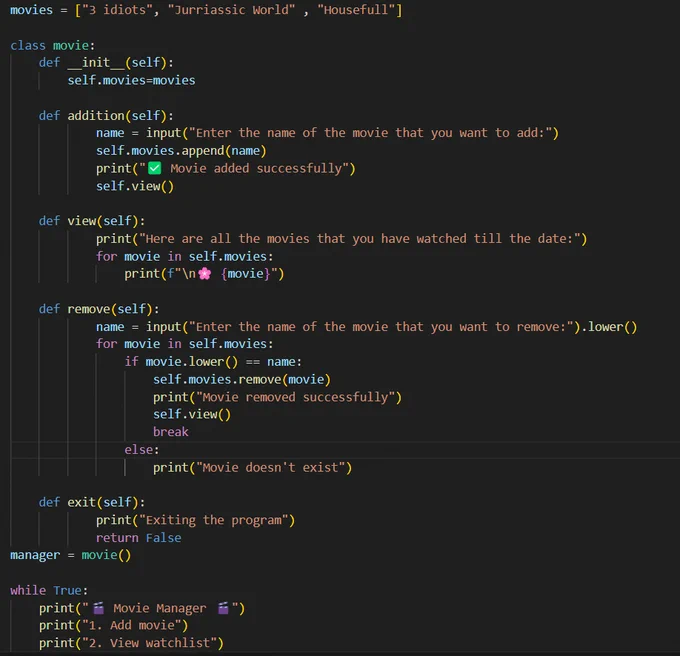Click 'Here are all the movies' print line
Screen dimensions: 680x656
341,239
